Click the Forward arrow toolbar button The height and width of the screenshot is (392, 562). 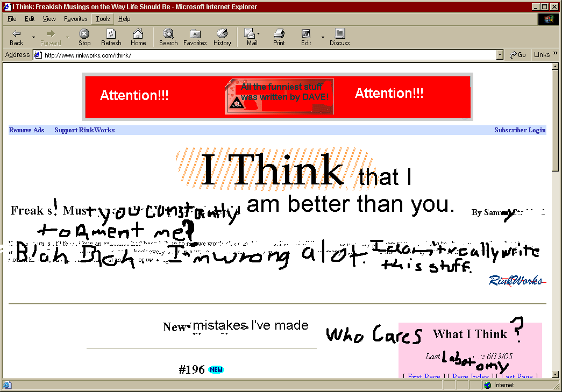[51, 38]
